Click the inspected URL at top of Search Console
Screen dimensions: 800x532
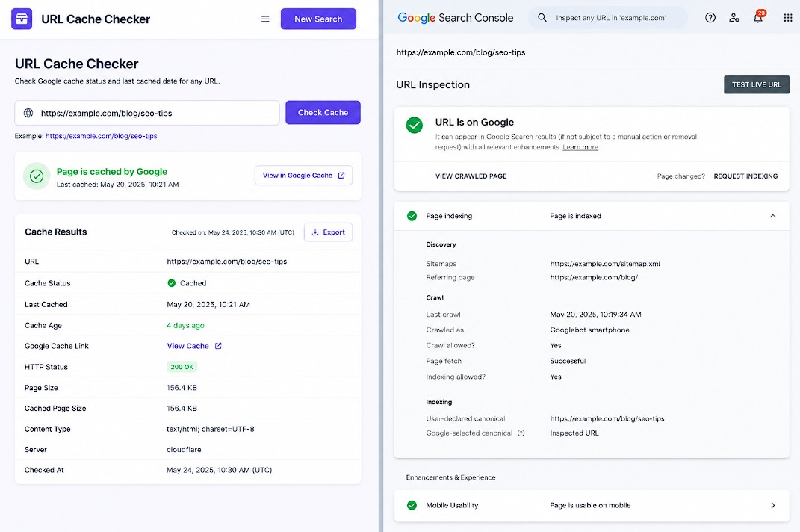coord(461,52)
